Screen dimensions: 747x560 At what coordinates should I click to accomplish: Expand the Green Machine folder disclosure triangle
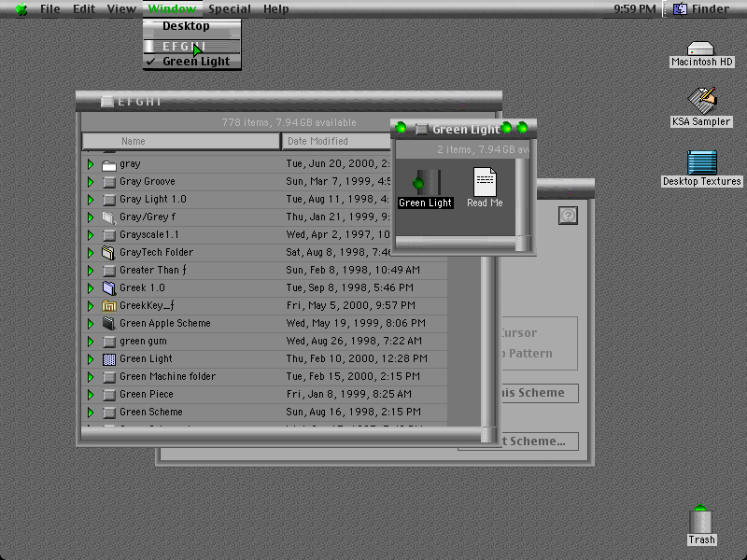click(91, 377)
